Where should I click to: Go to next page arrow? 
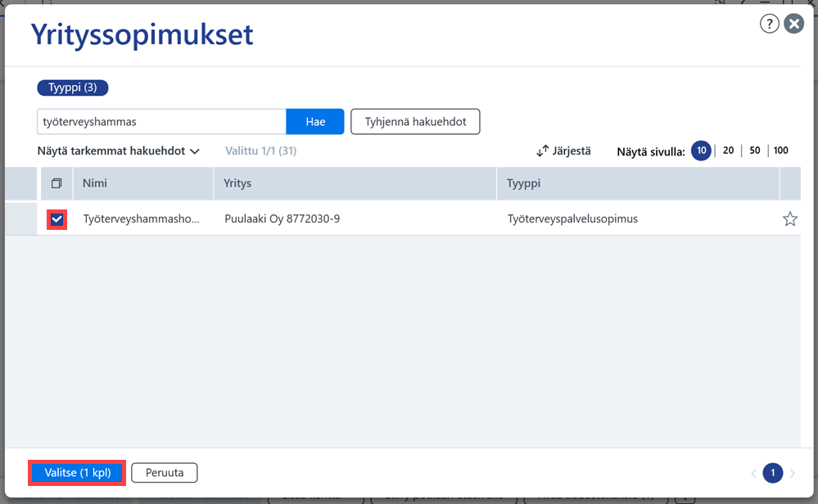point(793,473)
